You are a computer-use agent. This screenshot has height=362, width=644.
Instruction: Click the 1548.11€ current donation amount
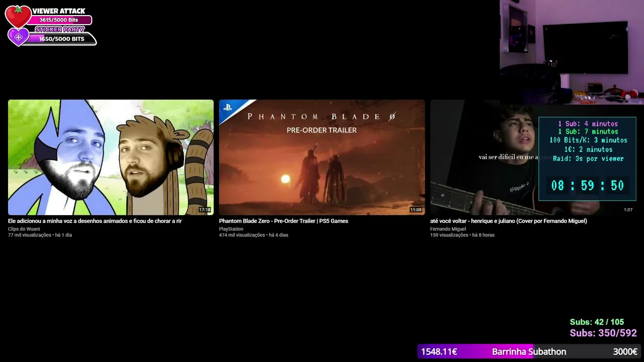click(x=439, y=352)
